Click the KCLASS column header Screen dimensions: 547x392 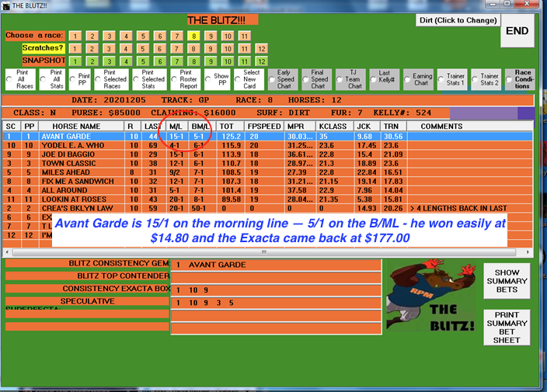coord(335,126)
